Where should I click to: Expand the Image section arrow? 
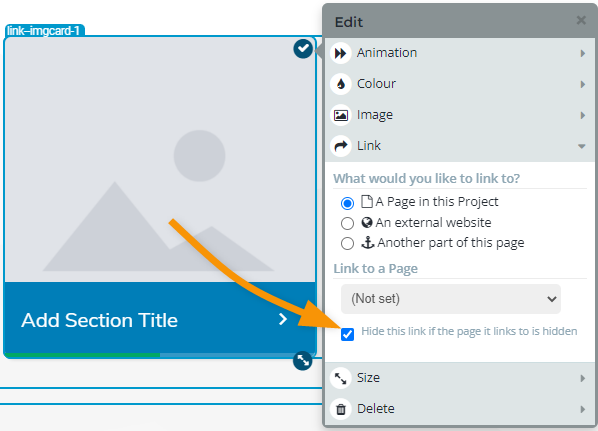pos(582,115)
